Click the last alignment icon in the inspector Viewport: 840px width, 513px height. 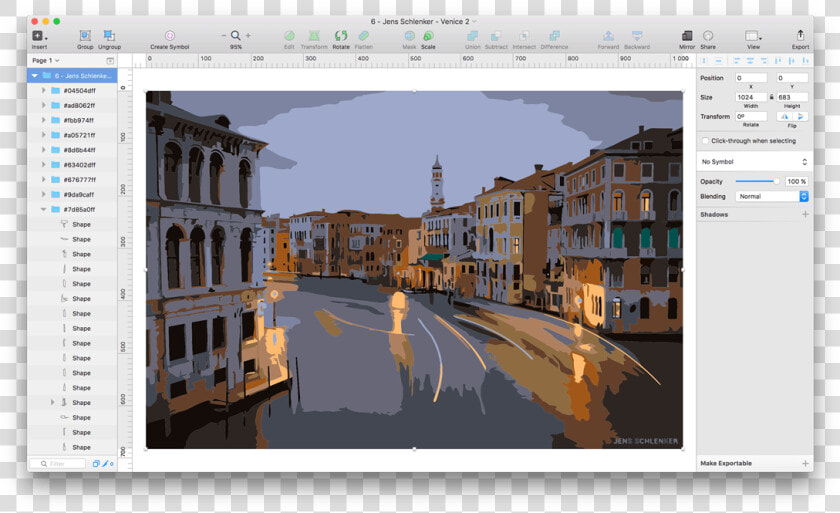(x=805, y=61)
